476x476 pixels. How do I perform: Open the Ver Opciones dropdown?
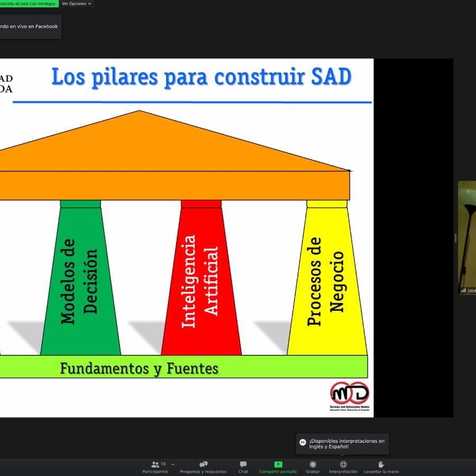click(x=77, y=4)
